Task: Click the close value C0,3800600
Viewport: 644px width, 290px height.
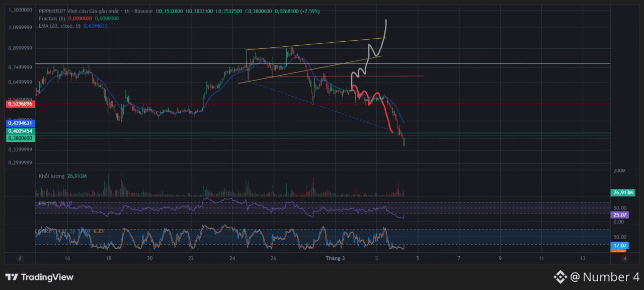Action: point(259,11)
